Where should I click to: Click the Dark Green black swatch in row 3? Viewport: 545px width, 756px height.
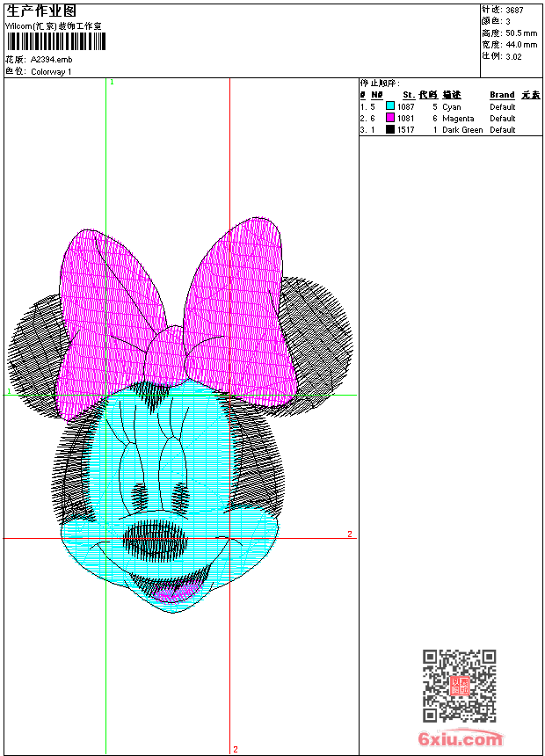coord(390,129)
